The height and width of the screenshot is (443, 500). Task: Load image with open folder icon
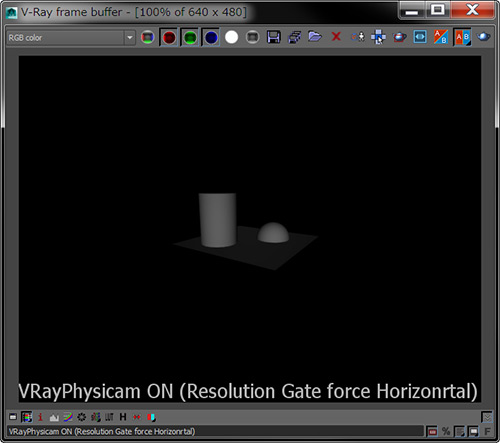[315, 37]
